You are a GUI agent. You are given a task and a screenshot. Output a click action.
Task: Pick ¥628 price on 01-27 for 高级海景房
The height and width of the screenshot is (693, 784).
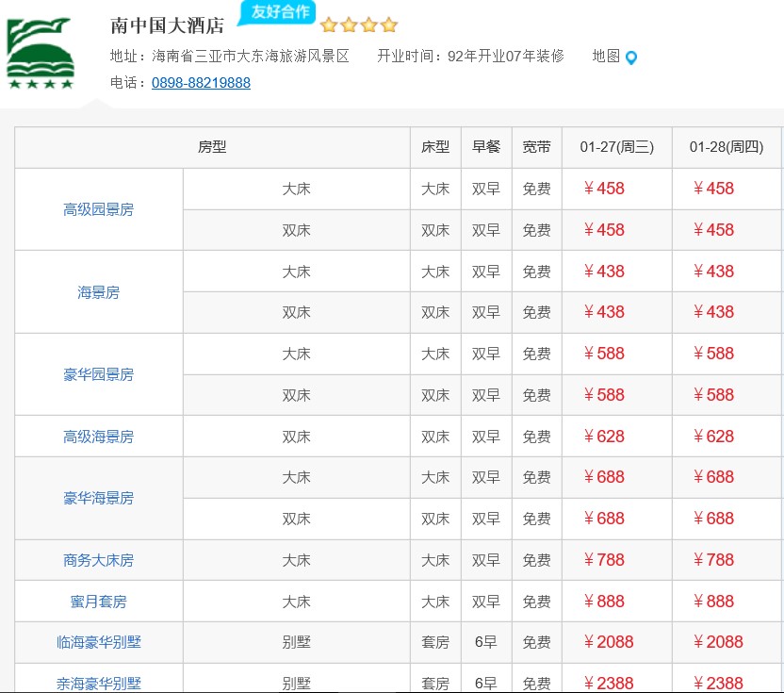[604, 437]
